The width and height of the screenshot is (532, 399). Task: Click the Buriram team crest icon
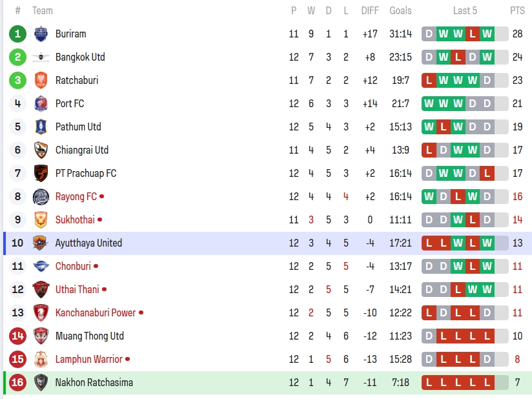[41, 34]
